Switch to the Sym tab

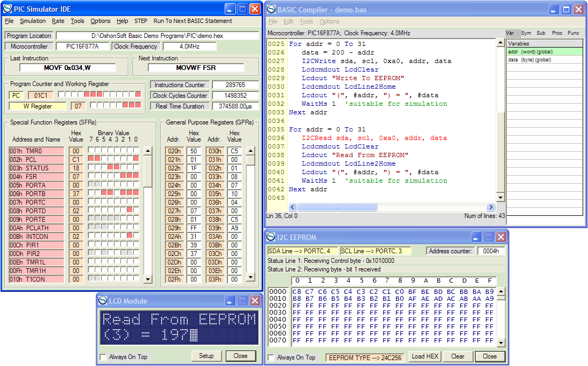526,33
